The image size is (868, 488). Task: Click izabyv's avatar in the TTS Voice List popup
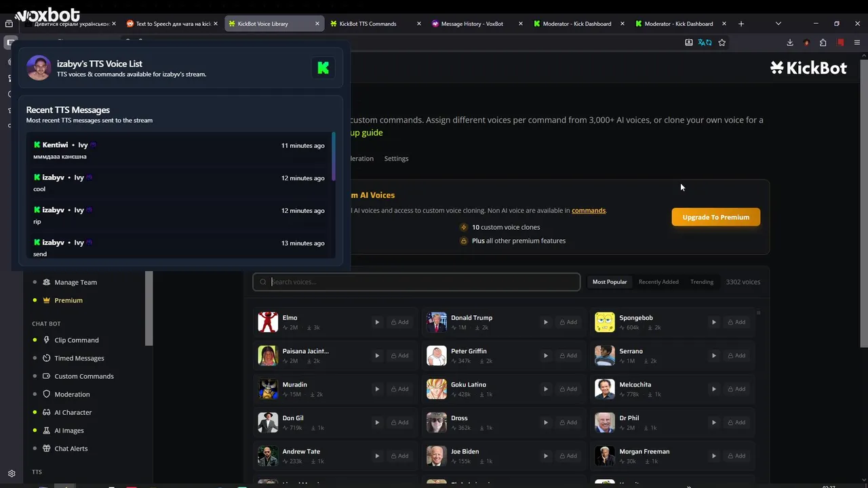(39, 68)
